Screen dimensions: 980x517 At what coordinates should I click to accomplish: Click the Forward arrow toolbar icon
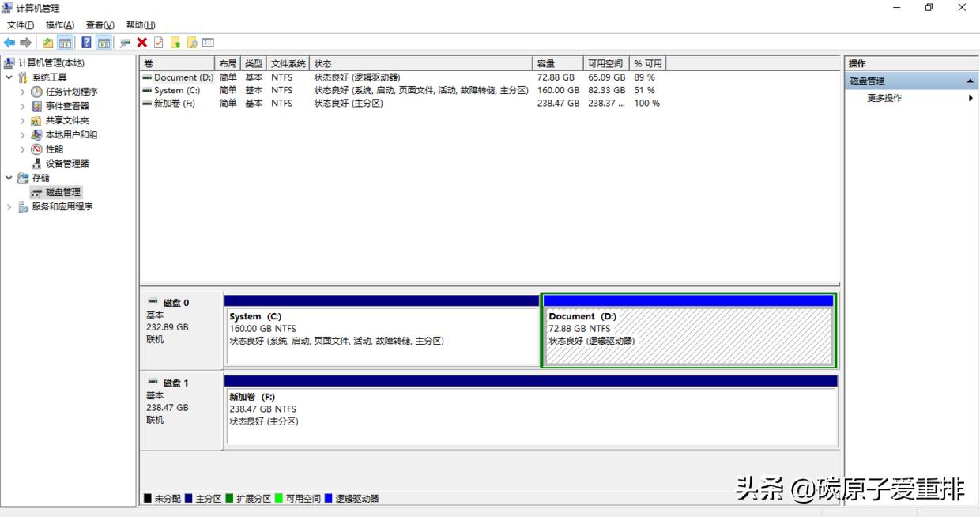pyautogui.click(x=26, y=43)
